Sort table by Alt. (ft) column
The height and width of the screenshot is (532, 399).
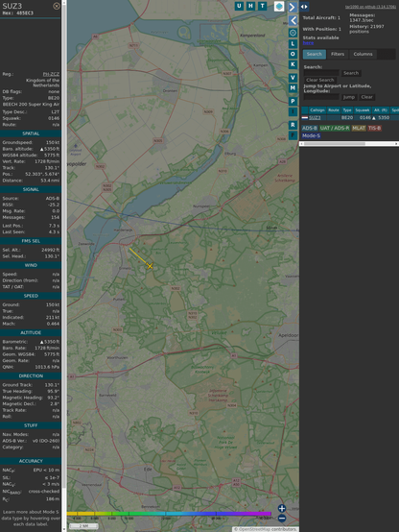tap(381, 110)
